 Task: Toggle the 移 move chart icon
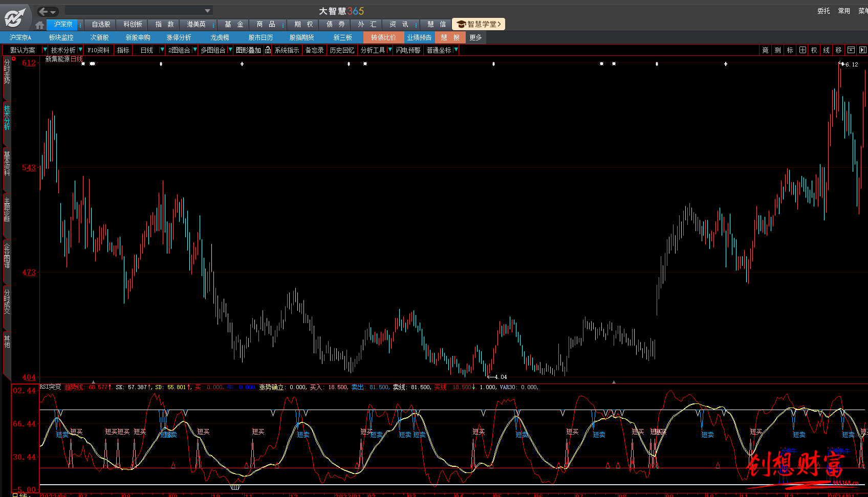[838, 50]
